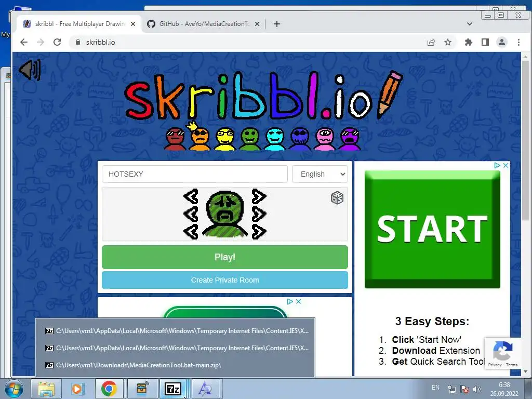Open first Temporary Internet Files 7-Zip window

176,331
